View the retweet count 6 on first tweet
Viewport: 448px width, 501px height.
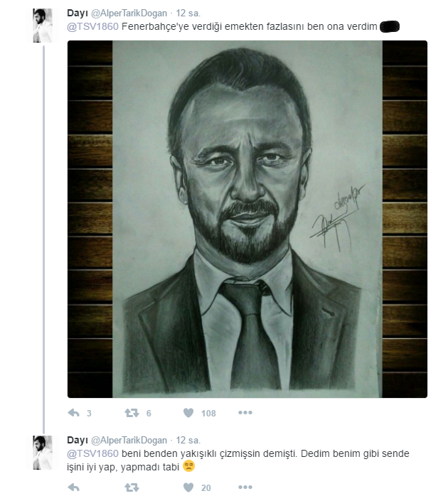pyautogui.click(x=149, y=414)
